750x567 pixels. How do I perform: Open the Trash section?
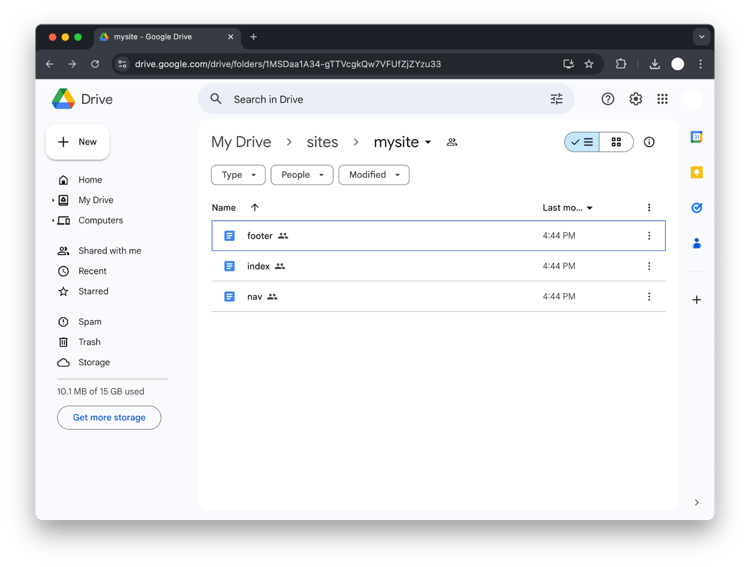click(x=89, y=342)
